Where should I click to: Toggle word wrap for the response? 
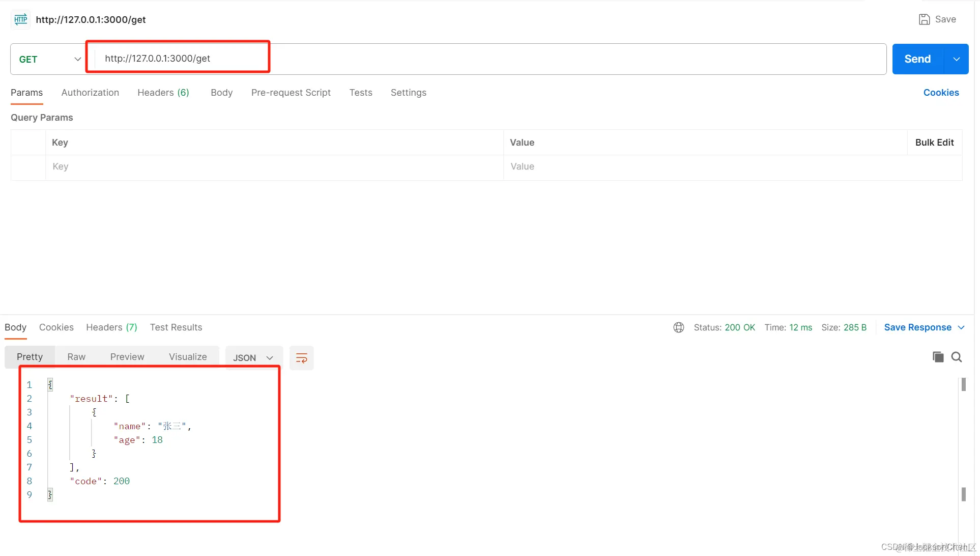click(x=301, y=358)
